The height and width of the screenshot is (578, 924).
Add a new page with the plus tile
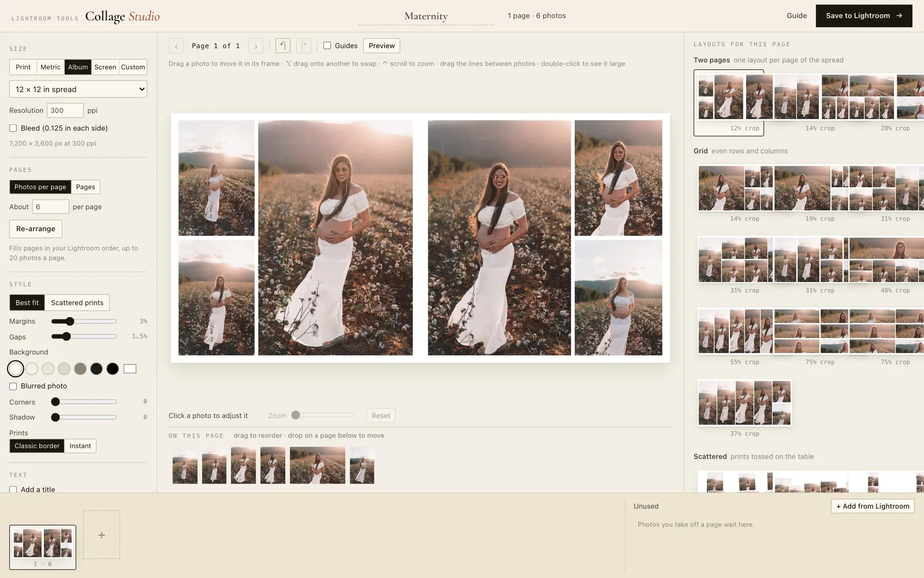coord(102,535)
